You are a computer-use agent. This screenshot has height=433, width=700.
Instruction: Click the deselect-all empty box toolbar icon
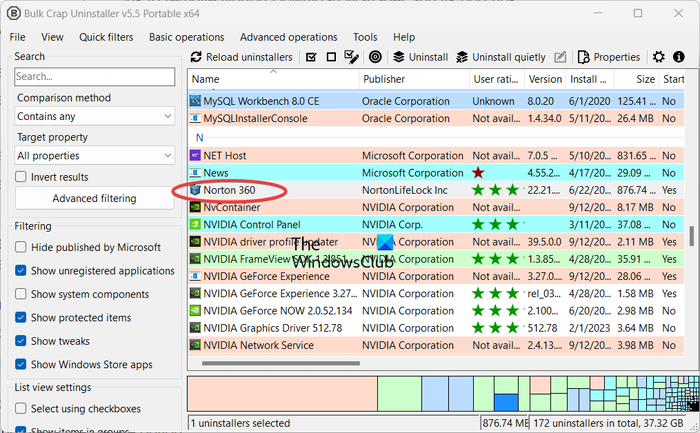[x=331, y=57]
